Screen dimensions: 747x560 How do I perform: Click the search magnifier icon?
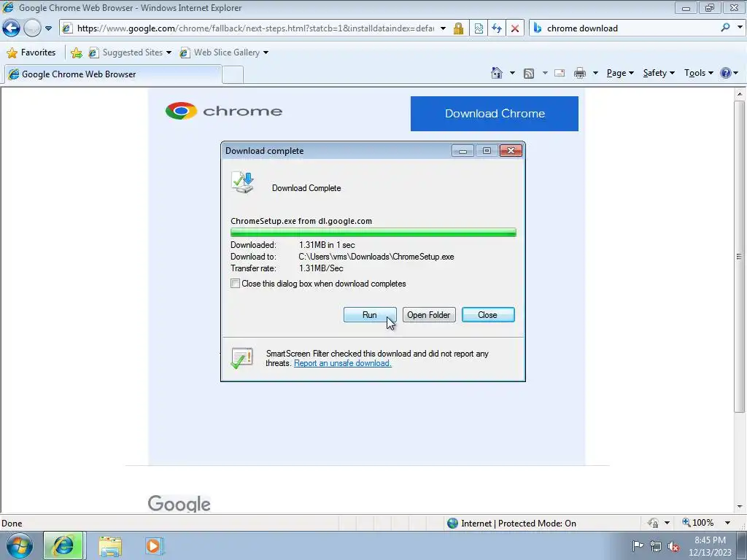(x=725, y=28)
